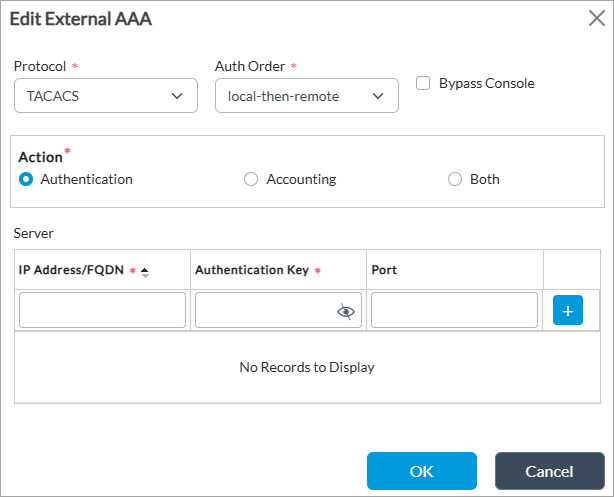The width and height of the screenshot is (614, 497).
Task: Click the Port column header
Action: coord(384,270)
